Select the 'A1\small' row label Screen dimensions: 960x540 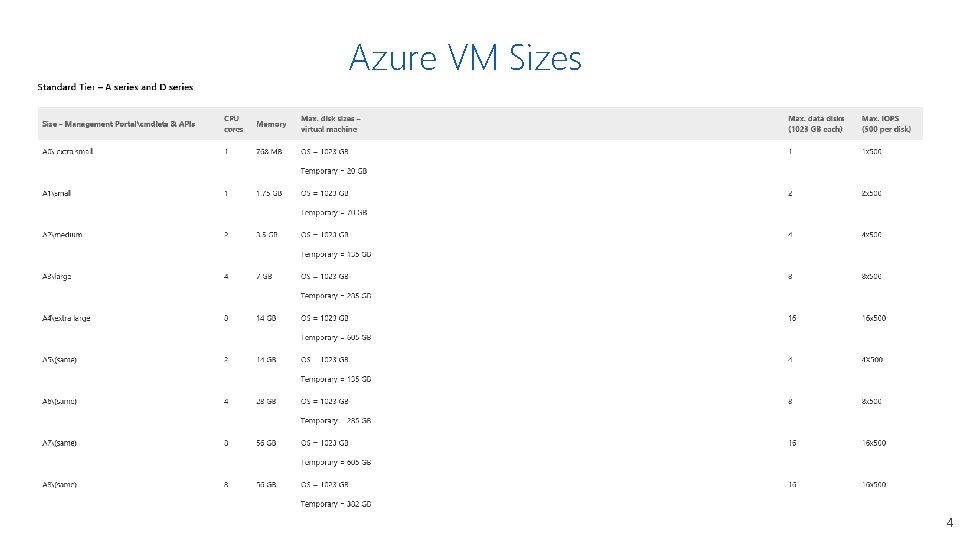pyautogui.click(x=56, y=193)
